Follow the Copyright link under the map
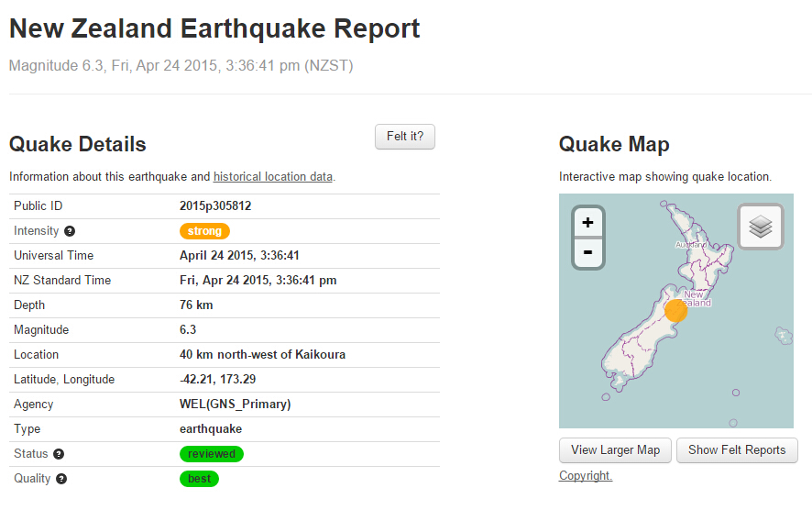The image size is (812, 510). pos(586,476)
